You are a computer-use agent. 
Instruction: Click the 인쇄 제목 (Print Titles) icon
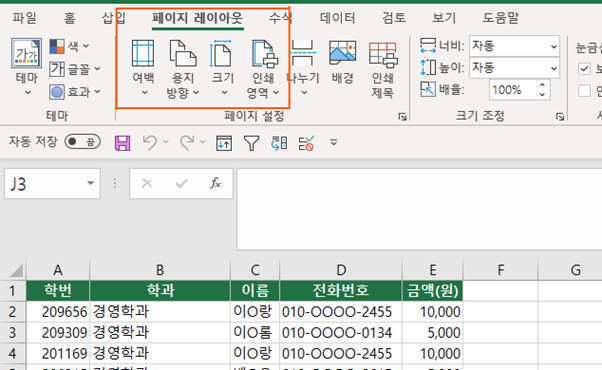(x=383, y=55)
